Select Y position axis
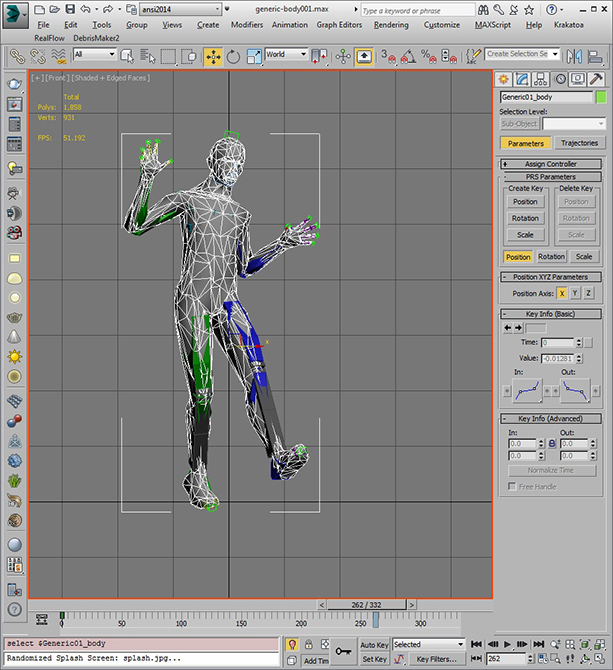 pos(575,293)
